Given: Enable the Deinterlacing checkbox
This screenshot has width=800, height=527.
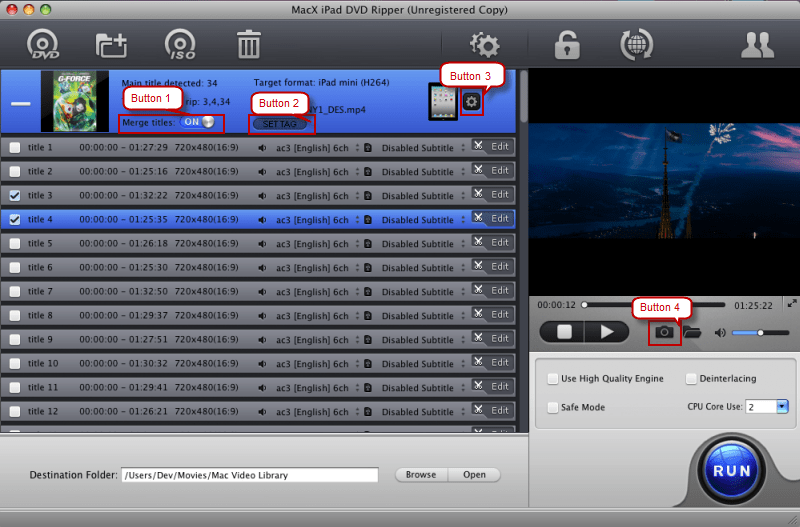Looking at the screenshot, I should [691, 379].
